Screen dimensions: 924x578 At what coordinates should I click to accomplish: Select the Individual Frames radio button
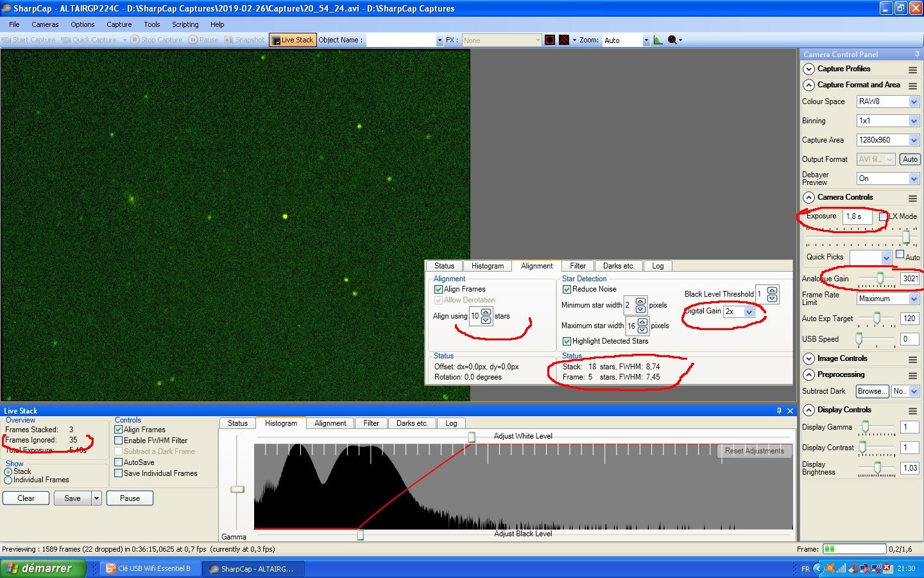coord(8,480)
